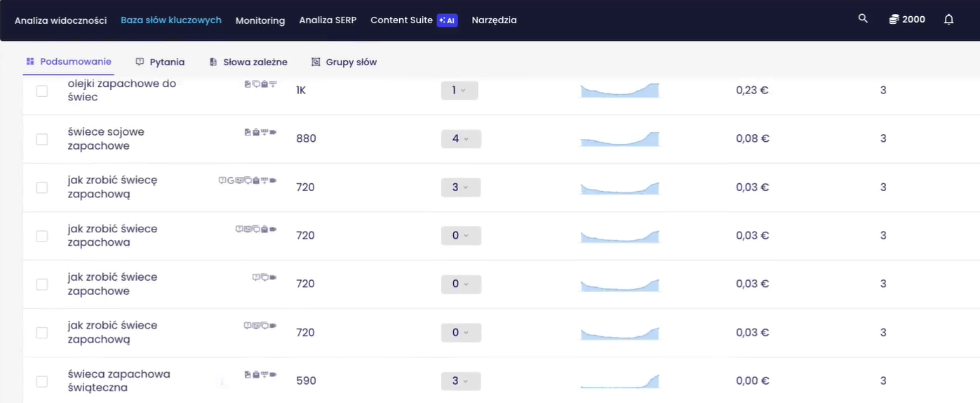Check the świeca zapachowa świąteczna row
Image resolution: width=980 pixels, height=403 pixels.
[x=42, y=381]
